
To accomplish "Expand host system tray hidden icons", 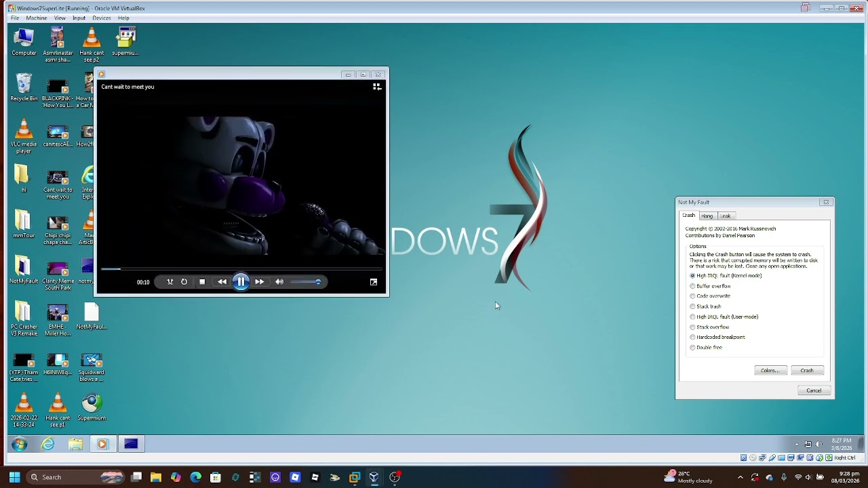I will (x=740, y=477).
